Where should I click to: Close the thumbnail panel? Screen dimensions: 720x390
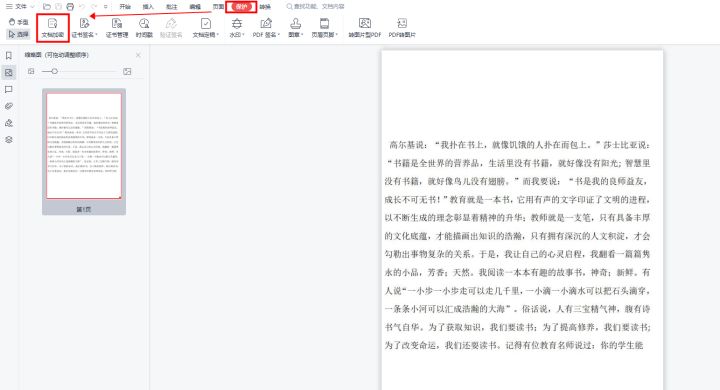(x=138, y=55)
